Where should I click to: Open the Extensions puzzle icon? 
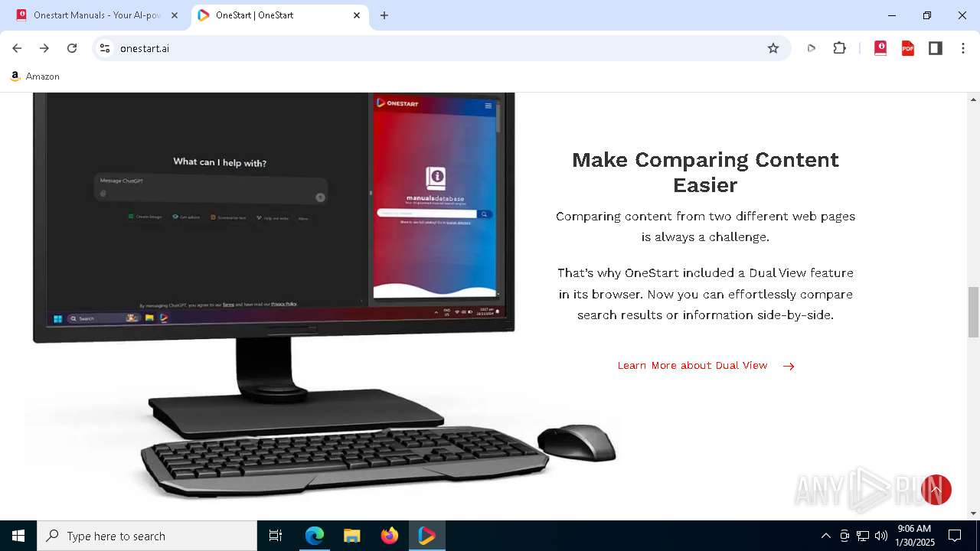(840, 48)
